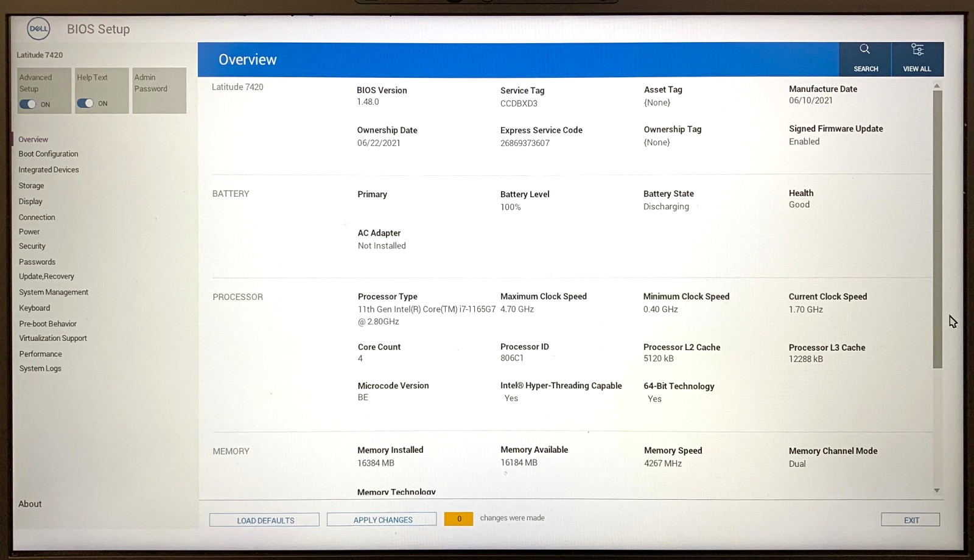The height and width of the screenshot is (560, 974).
Task: Click the scrollbar down arrow
Action: click(x=937, y=491)
